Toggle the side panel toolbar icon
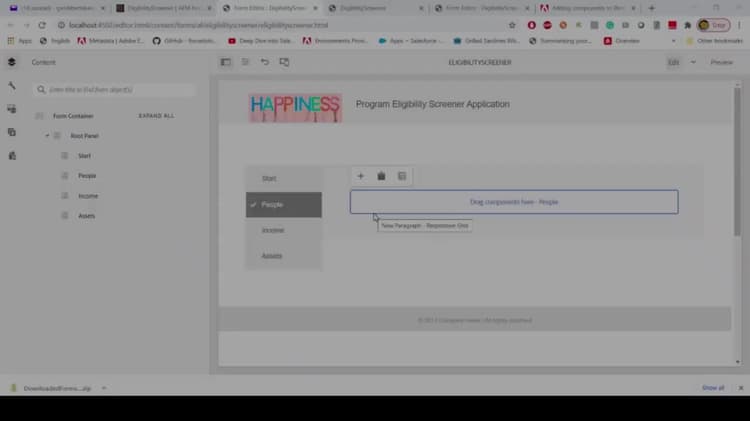 225,62
